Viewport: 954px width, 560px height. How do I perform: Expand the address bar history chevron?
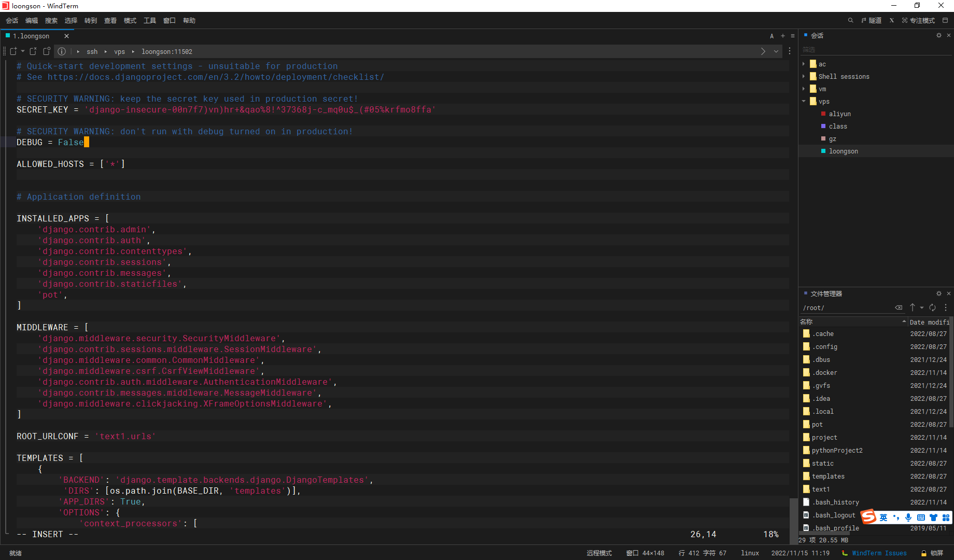(776, 51)
